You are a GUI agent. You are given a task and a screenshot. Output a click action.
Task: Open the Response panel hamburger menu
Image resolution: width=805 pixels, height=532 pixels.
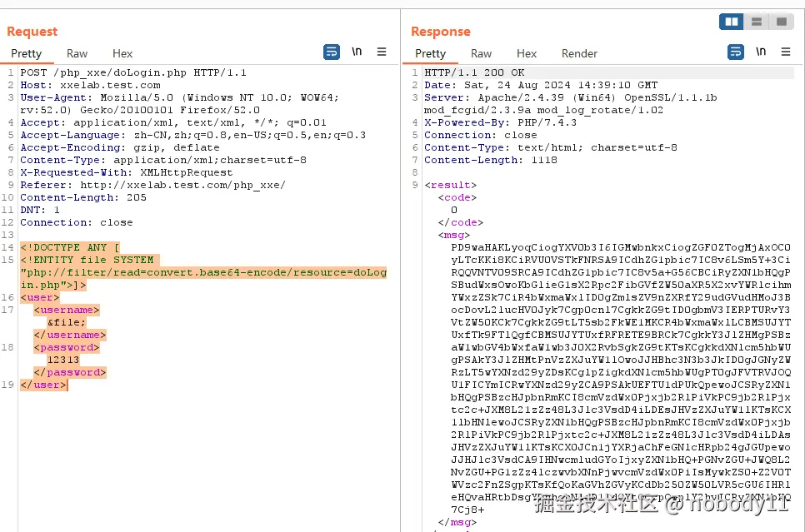click(x=786, y=52)
